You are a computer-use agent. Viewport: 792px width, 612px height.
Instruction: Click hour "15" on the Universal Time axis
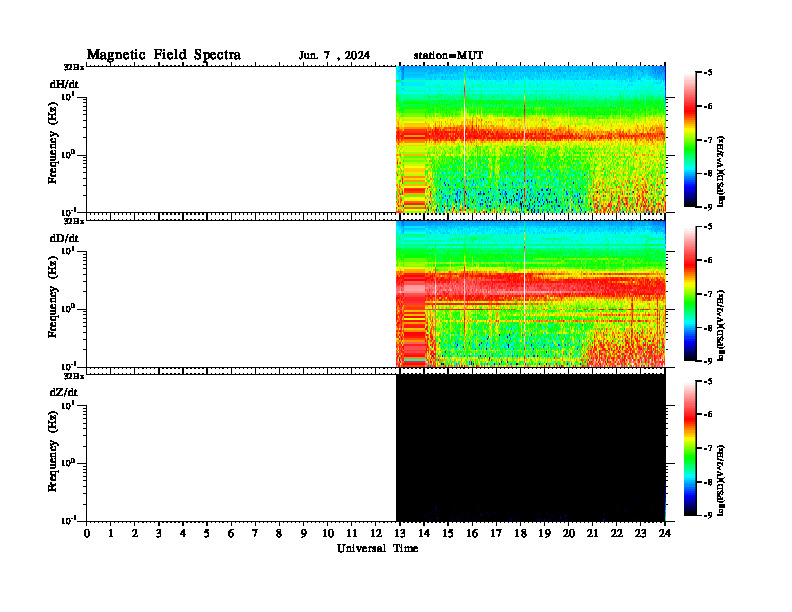pyautogui.click(x=448, y=534)
